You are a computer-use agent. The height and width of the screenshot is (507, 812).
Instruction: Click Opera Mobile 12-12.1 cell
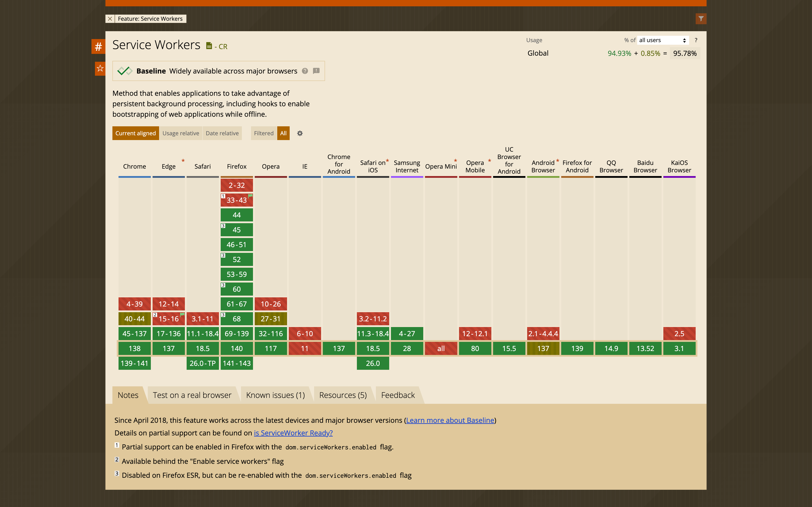tap(475, 334)
